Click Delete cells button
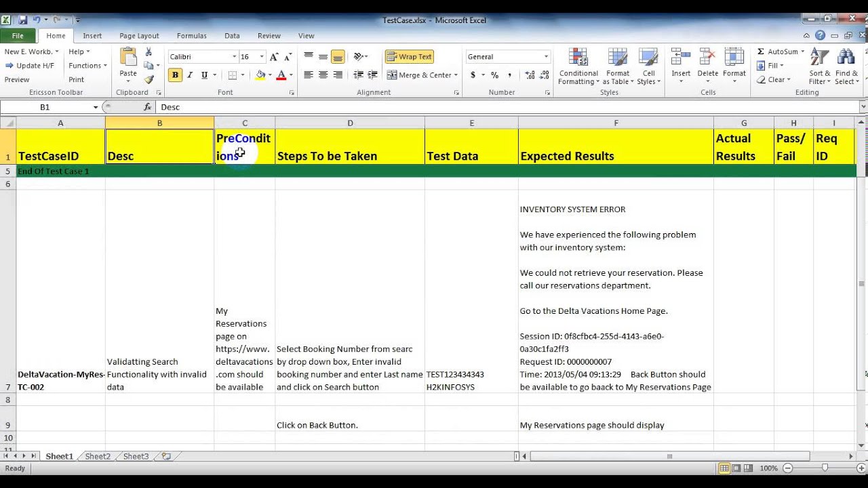Screen dimensions: 868x488 tap(707, 66)
